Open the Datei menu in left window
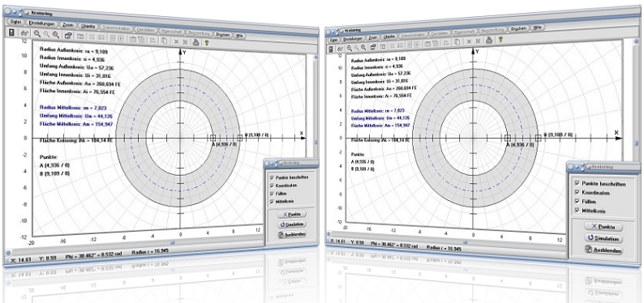 coord(15,22)
